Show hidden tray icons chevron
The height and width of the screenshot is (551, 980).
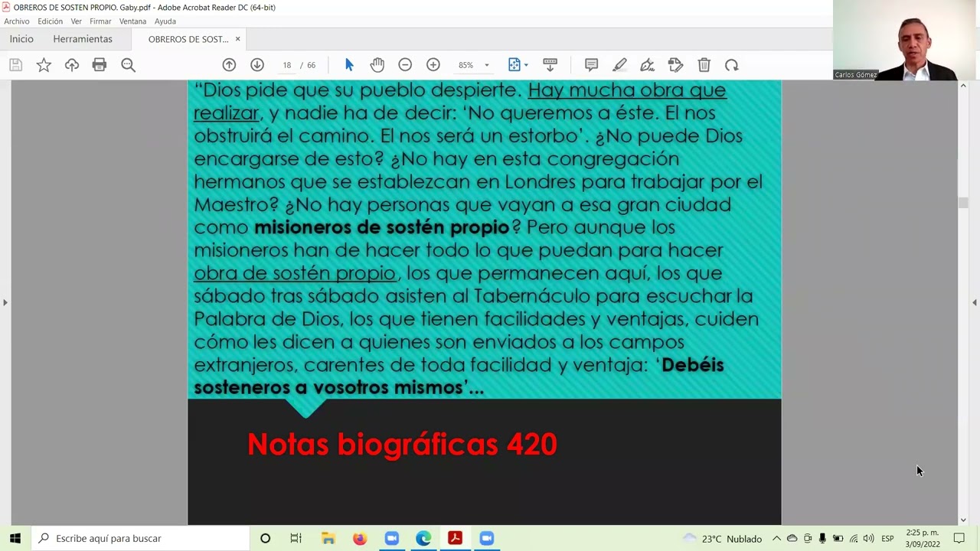click(x=776, y=539)
